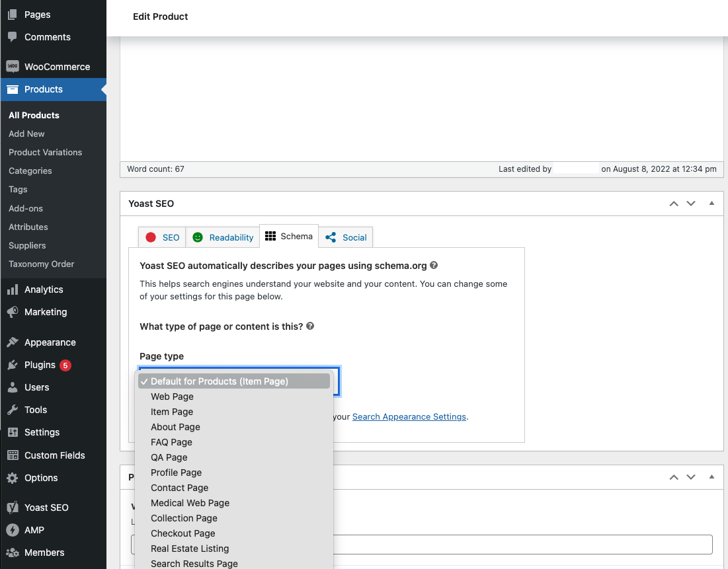Switch to the Readability tab
The image size is (728, 569).
(x=222, y=237)
